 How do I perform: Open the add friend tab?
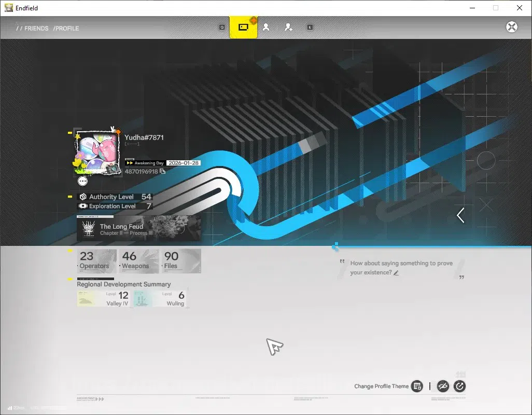pyautogui.click(x=288, y=27)
